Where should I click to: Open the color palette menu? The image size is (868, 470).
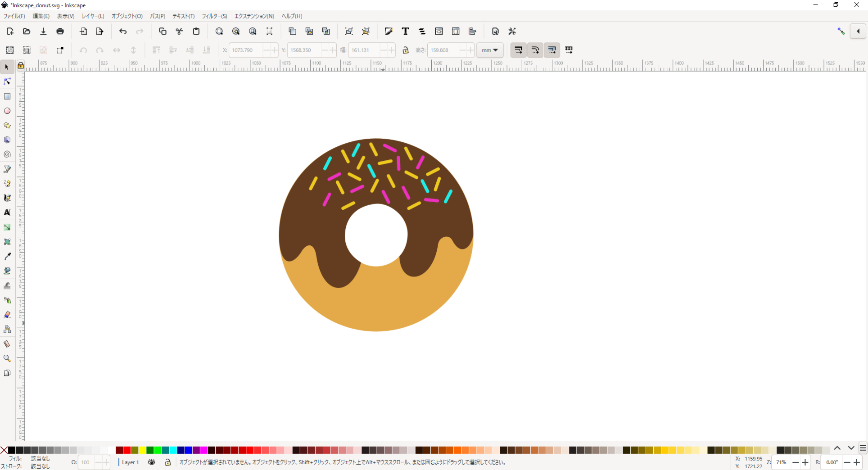coord(863,448)
